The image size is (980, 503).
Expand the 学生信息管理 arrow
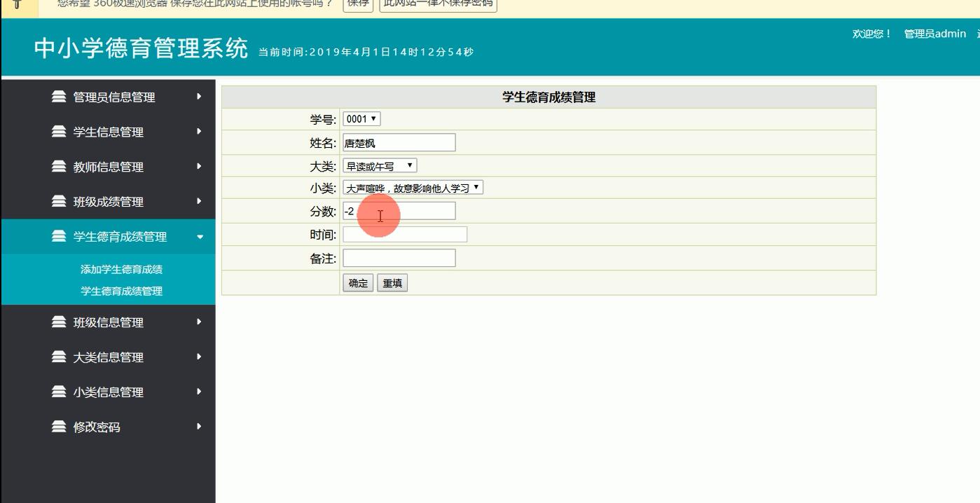point(200,132)
